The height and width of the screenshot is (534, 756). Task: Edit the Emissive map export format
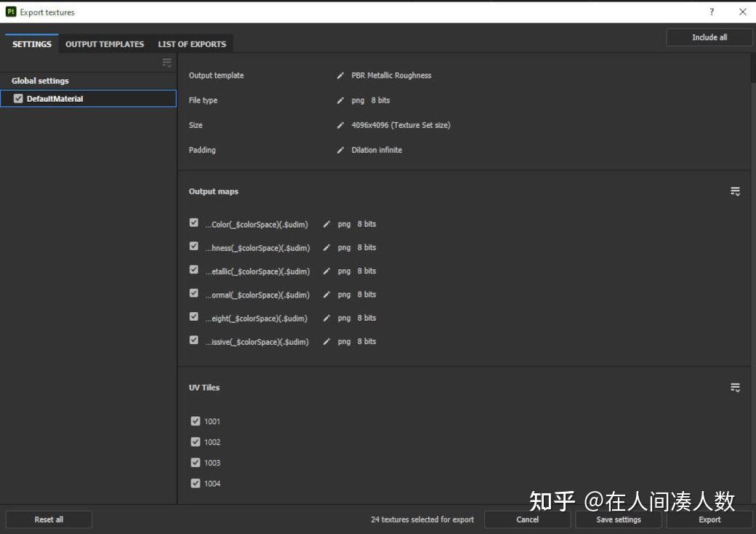click(326, 341)
